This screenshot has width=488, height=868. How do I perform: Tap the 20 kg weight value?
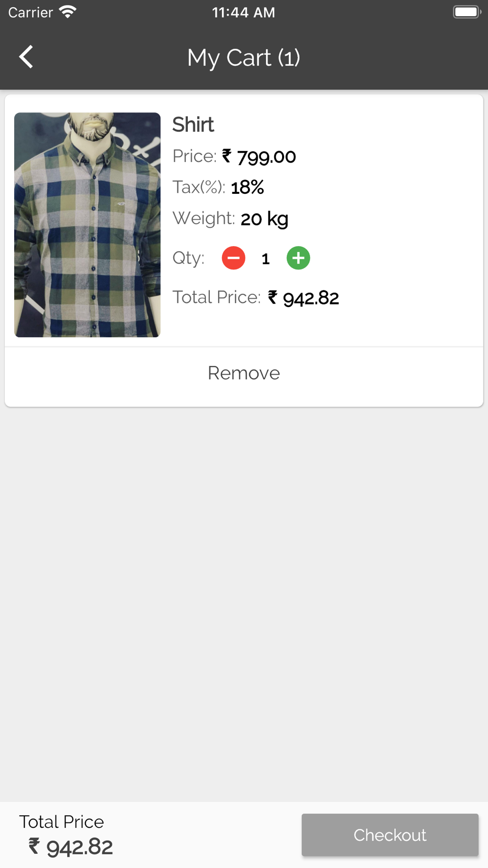[264, 219]
